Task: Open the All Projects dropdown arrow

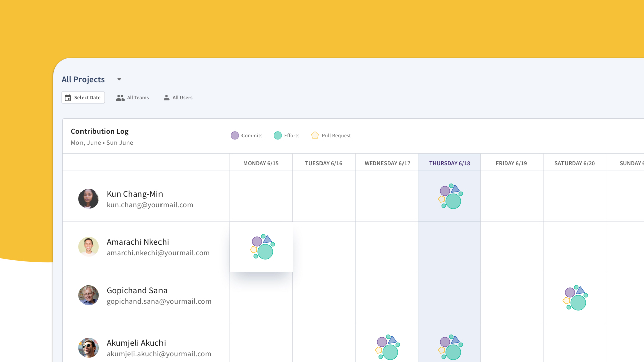Action: click(119, 79)
